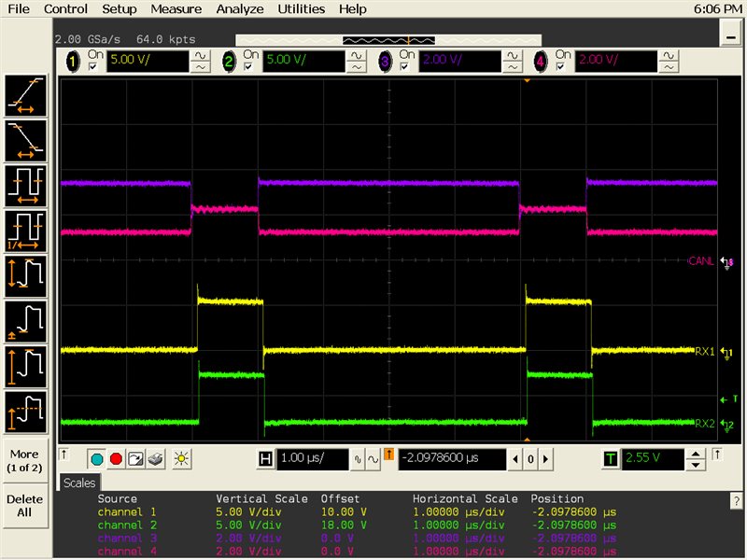747x560 pixels.
Task: Click the channel 1 5.00 V/ scale field
Action: (x=148, y=62)
